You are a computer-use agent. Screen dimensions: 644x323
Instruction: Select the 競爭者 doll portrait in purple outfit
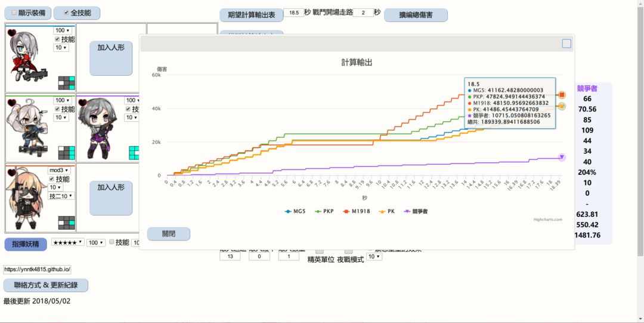click(98, 128)
